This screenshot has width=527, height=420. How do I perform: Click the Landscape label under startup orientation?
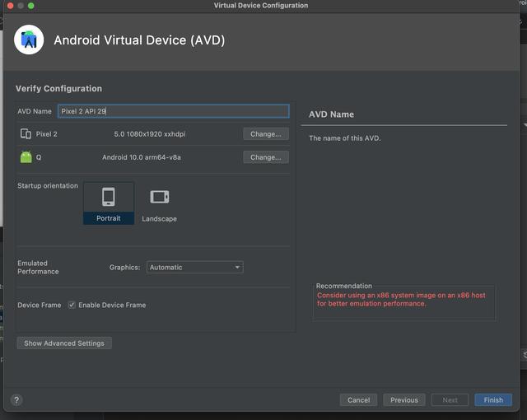159,219
